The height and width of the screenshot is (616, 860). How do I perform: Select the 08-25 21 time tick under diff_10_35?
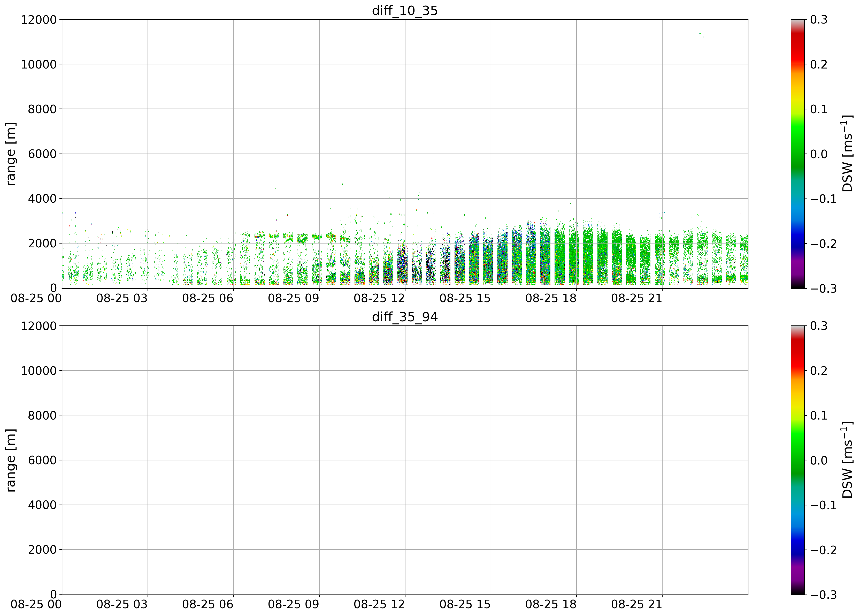636,298
